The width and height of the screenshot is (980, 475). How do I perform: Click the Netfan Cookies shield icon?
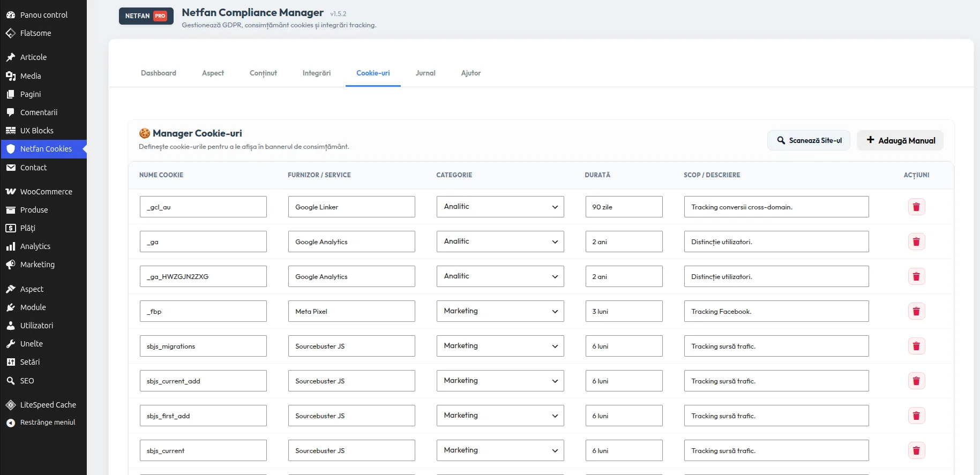coord(11,149)
